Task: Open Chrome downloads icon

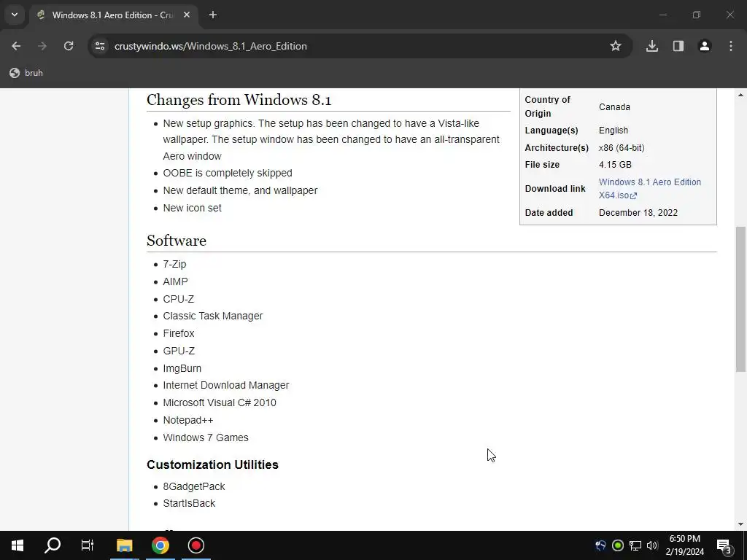Action: coord(652,46)
